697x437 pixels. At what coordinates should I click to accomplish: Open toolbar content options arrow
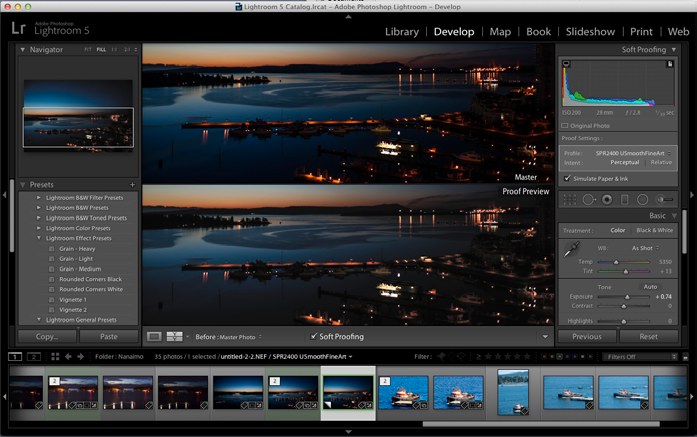click(x=545, y=337)
